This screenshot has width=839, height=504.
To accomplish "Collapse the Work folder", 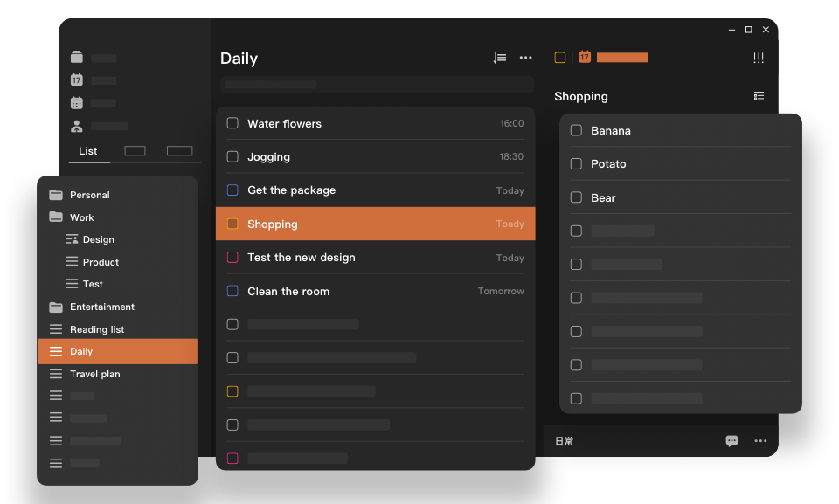I will (56, 217).
